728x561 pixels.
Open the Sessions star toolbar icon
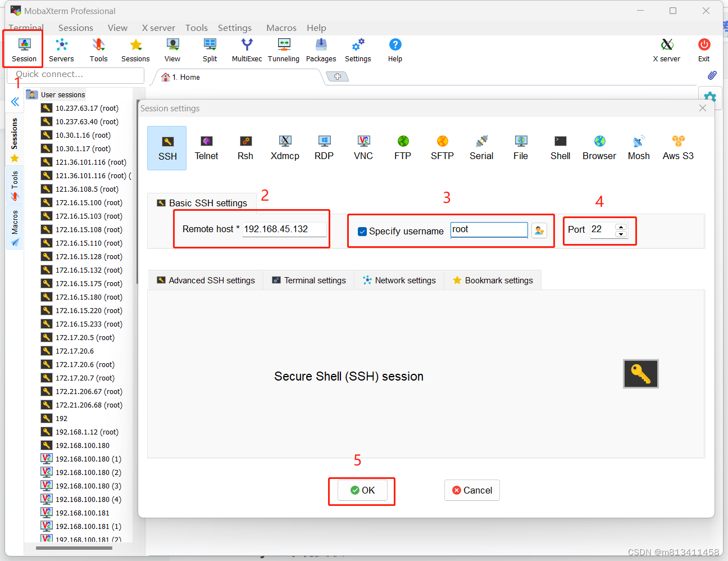(135, 50)
